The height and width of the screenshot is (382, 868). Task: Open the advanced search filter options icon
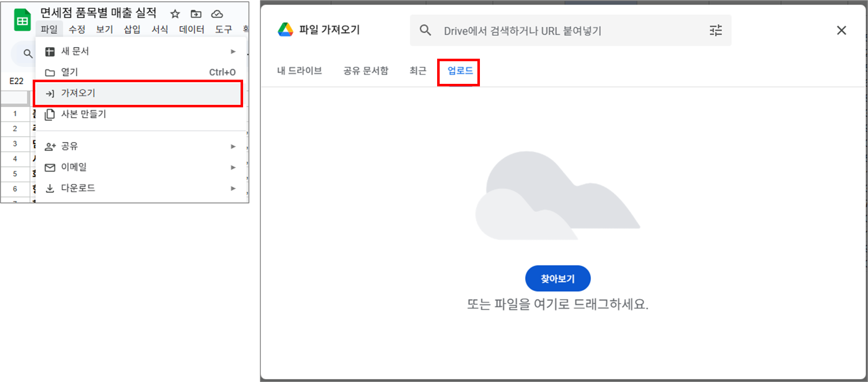click(x=715, y=30)
